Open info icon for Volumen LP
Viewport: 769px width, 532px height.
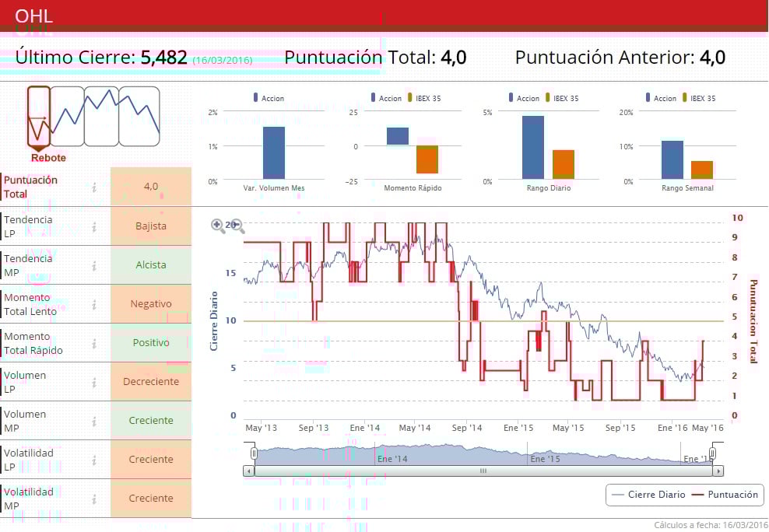(93, 382)
